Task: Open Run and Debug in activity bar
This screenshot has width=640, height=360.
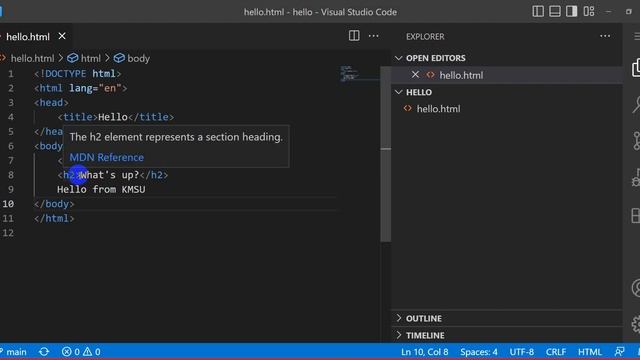Action: click(636, 178)
